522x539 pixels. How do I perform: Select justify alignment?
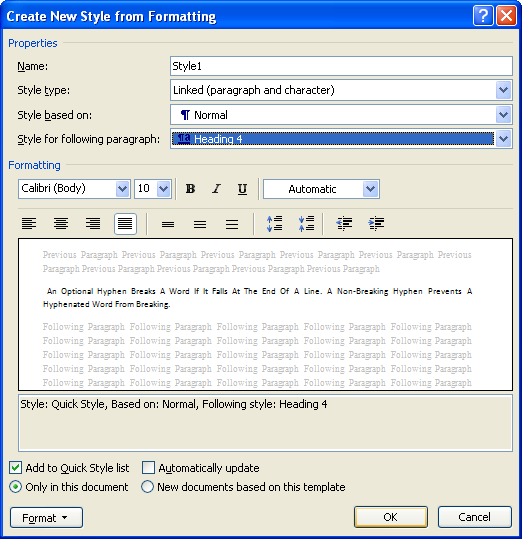pos(125,224)
